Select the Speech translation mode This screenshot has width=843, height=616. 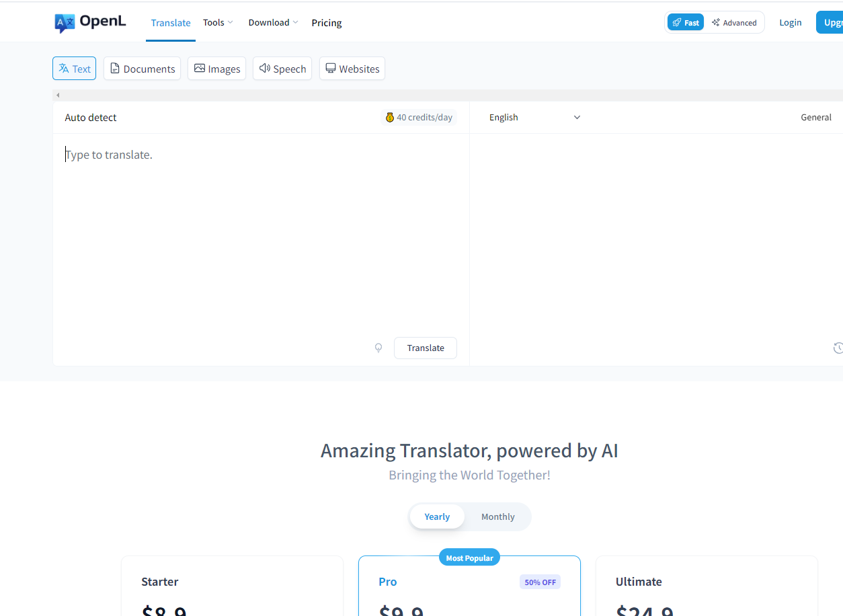[282, 69]
